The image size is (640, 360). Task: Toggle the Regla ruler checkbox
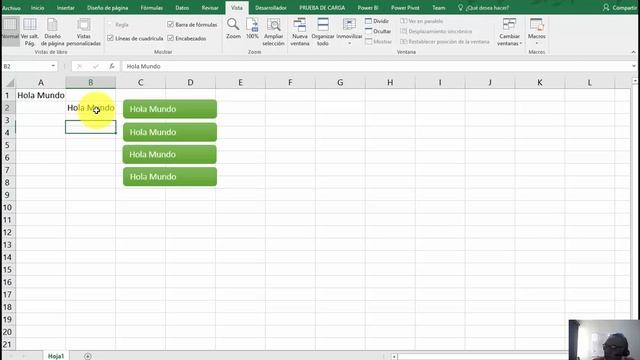110,24
